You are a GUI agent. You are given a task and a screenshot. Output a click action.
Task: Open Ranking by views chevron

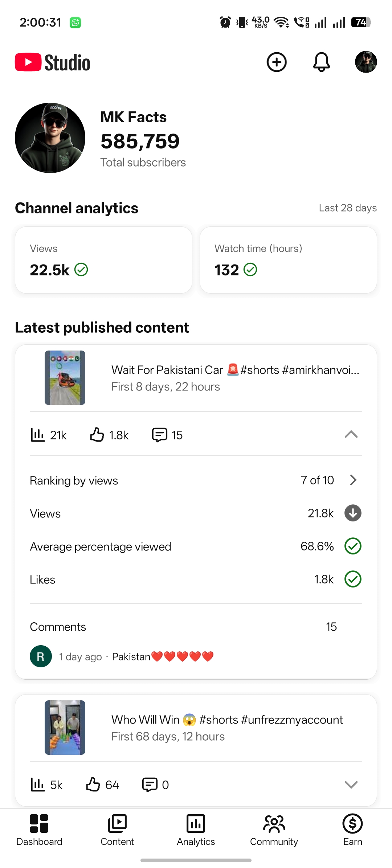(353, 480)
